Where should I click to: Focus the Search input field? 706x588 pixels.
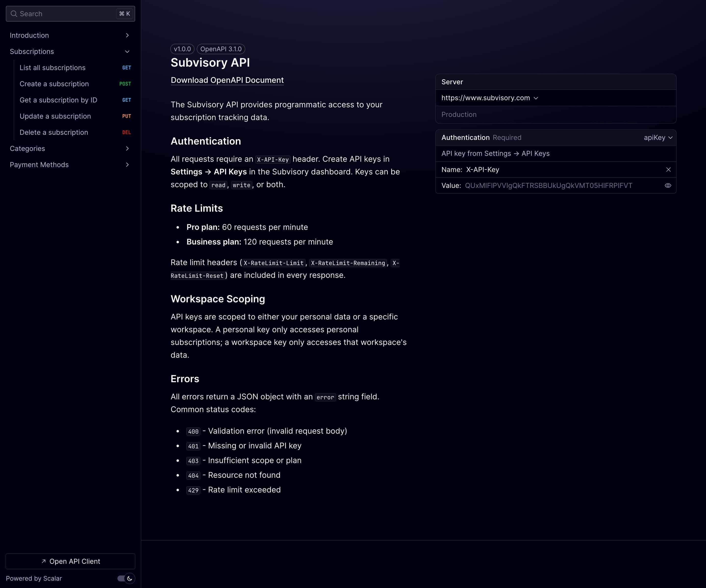point(70,14)
